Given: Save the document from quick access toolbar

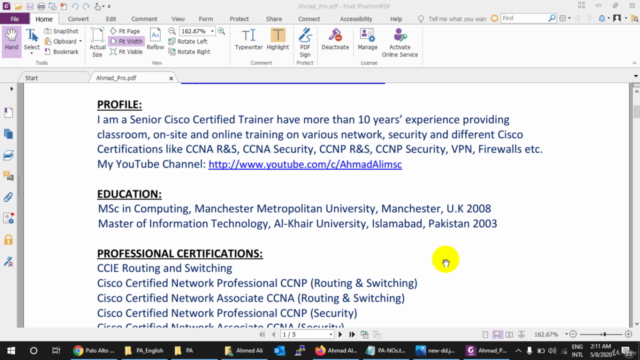Looking at the screenshot, I should (x=30, y=6).
